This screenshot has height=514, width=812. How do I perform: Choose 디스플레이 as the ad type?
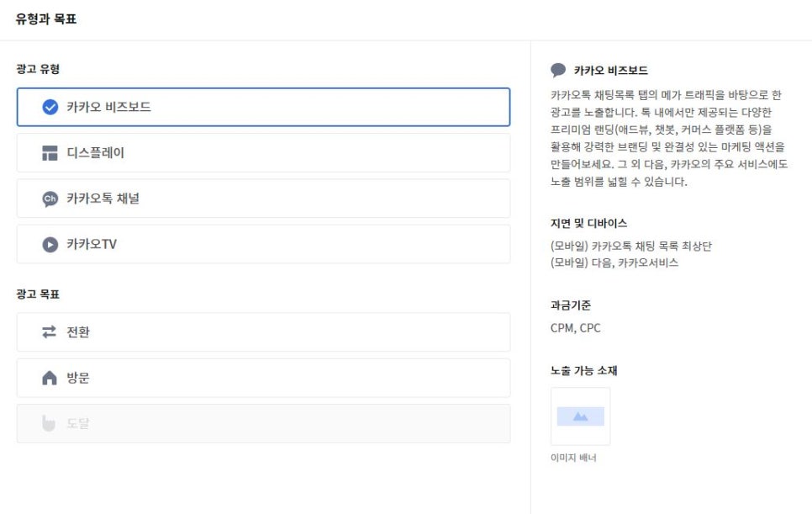[x=264, y=153]
